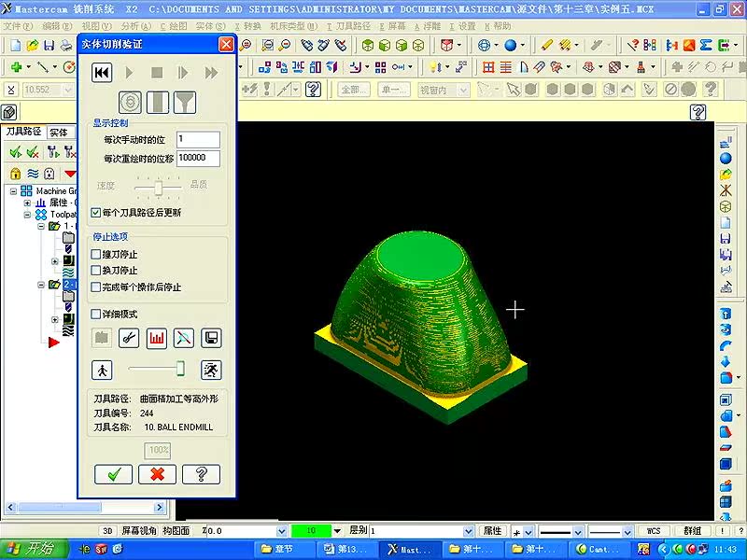Image resolution: width=747 pixels, height=560 pixels.
Task: Click the Cimatron-style cube icon at top left of yellow bar
Action: coord(9,112)
